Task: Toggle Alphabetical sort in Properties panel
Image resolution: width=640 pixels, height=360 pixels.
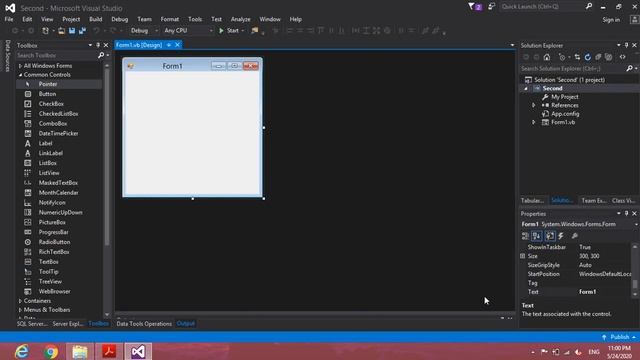Action: [x=537, y=236]
